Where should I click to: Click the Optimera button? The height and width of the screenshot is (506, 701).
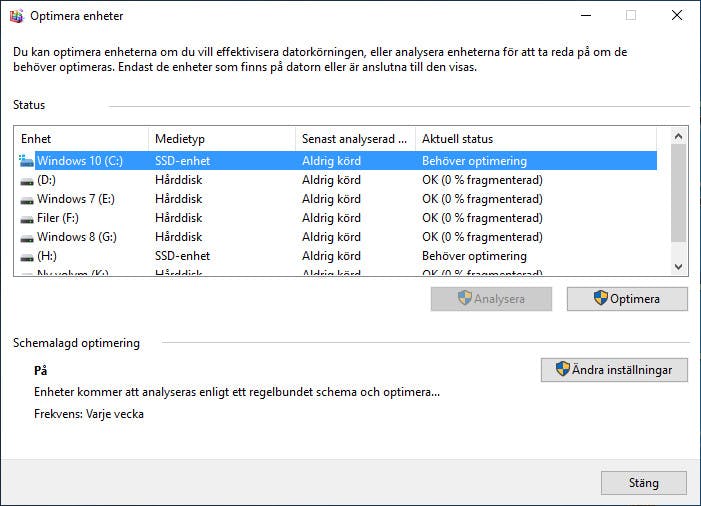(627, 299)
